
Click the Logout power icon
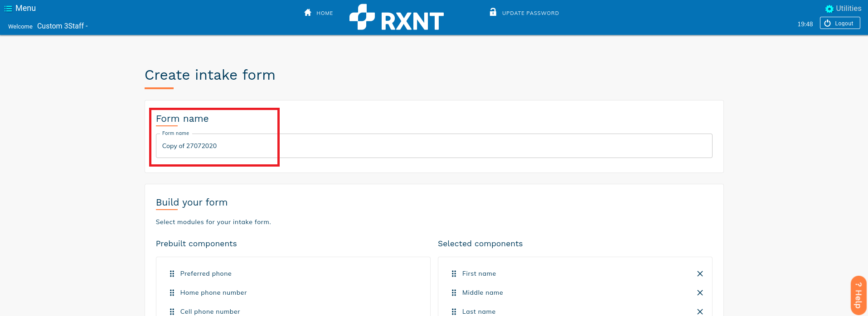pyautogui.click(x=828, y=23)
